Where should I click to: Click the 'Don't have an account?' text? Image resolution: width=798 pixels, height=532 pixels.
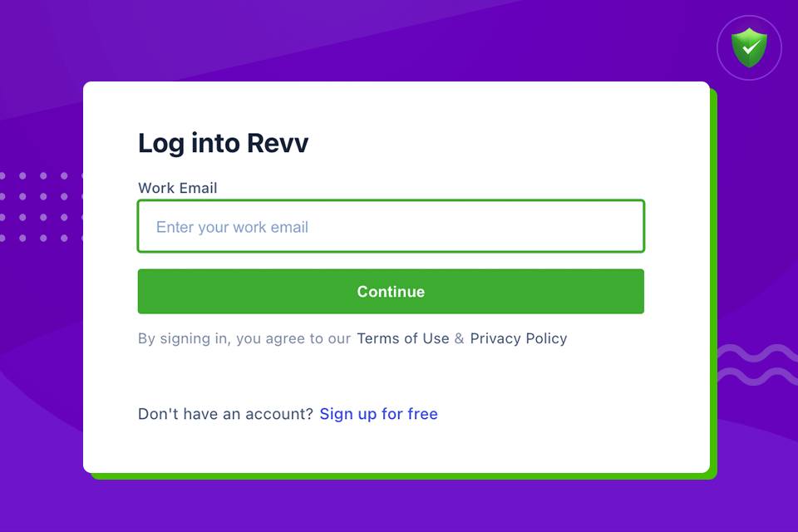(225, 414)
